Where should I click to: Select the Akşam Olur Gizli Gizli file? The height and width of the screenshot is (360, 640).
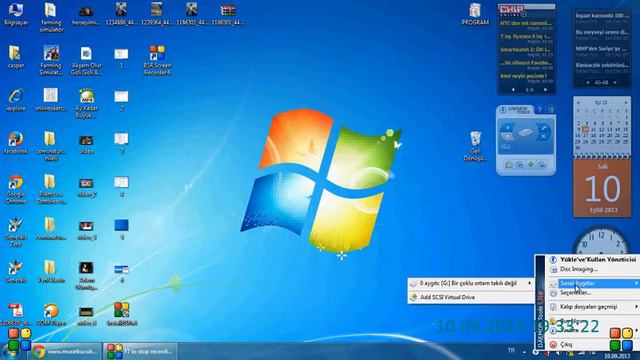86,60
